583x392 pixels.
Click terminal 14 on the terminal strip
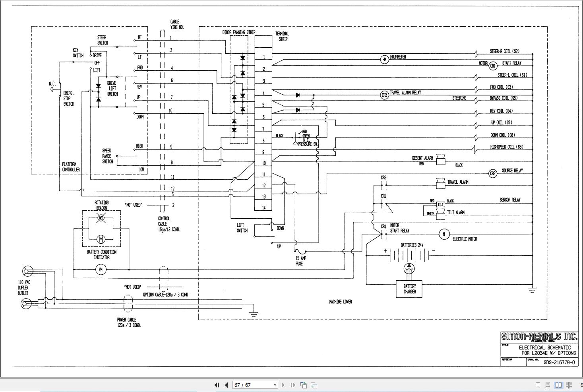point(263,208)
